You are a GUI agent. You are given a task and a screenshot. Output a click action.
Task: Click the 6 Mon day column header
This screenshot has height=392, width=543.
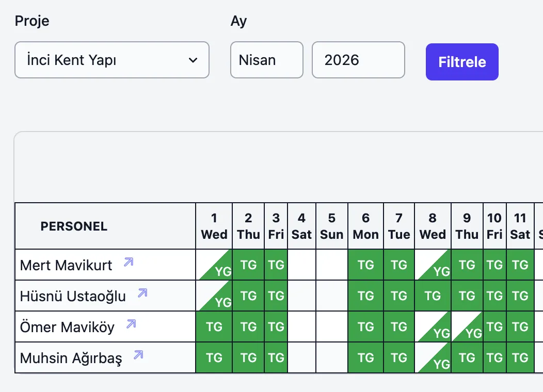tap(365, 226)
